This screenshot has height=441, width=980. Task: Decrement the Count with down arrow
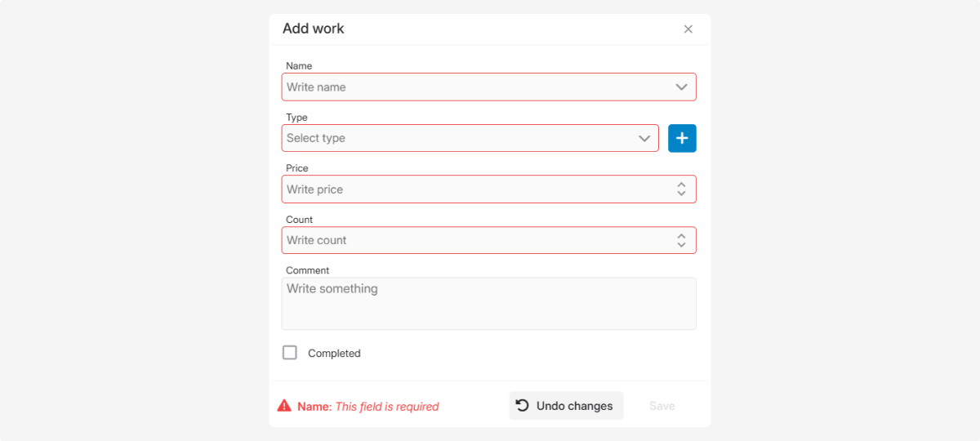(x=681, y=245)
